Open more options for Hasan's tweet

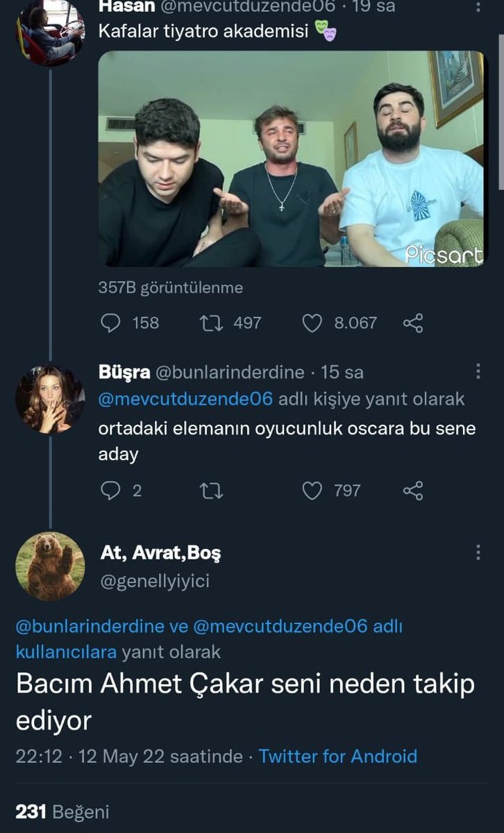point(478,8)
